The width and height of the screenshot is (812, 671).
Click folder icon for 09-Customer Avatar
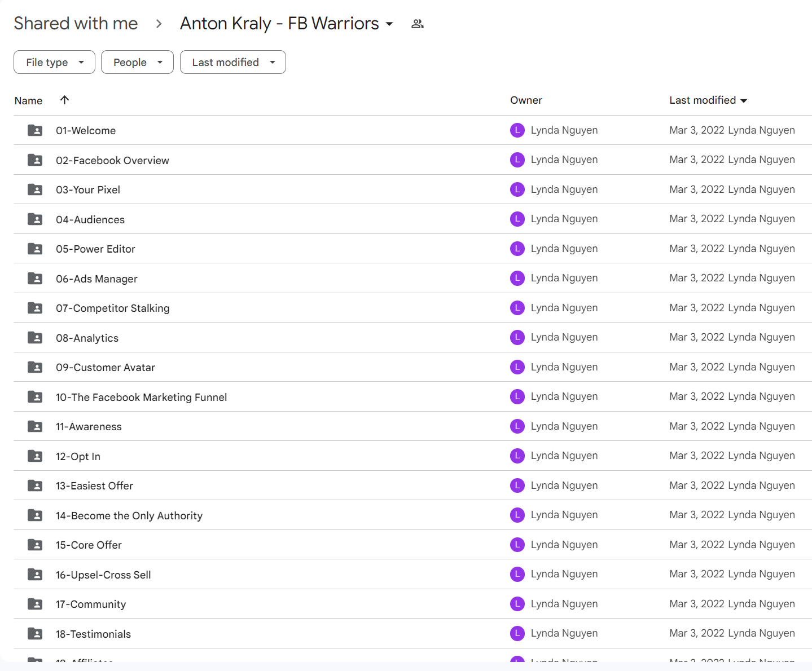click(x=35, y=367)
